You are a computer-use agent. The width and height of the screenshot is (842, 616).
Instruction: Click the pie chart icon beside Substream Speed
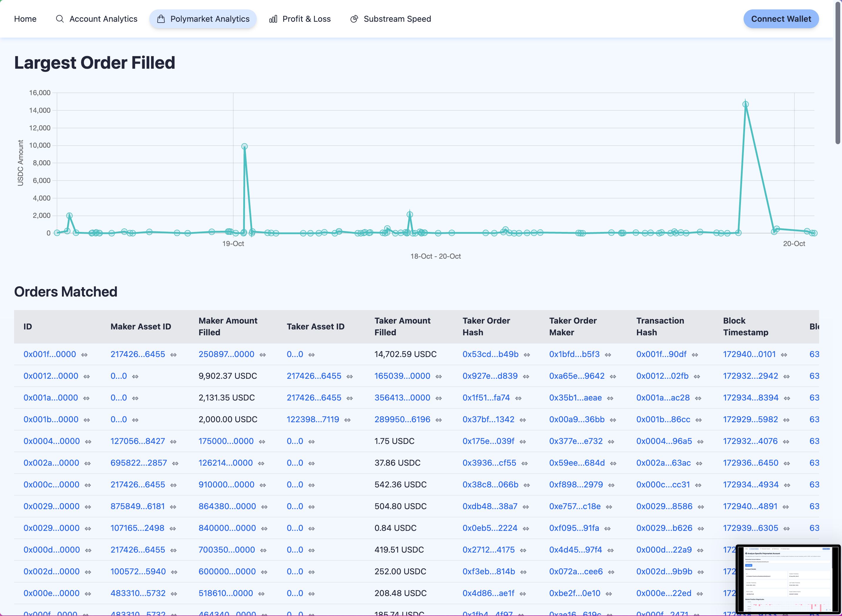pyautogui.click(x=354, y=19)
